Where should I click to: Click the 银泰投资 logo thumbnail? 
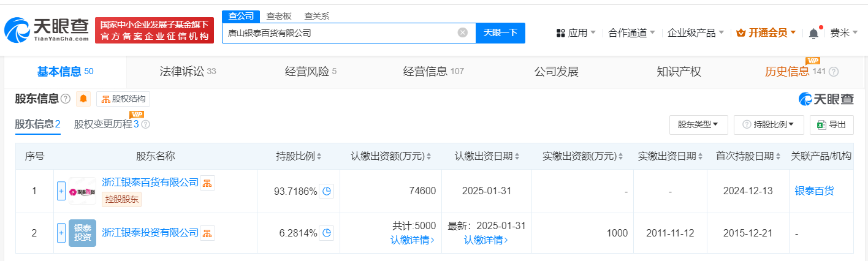[x=82, y=233]
